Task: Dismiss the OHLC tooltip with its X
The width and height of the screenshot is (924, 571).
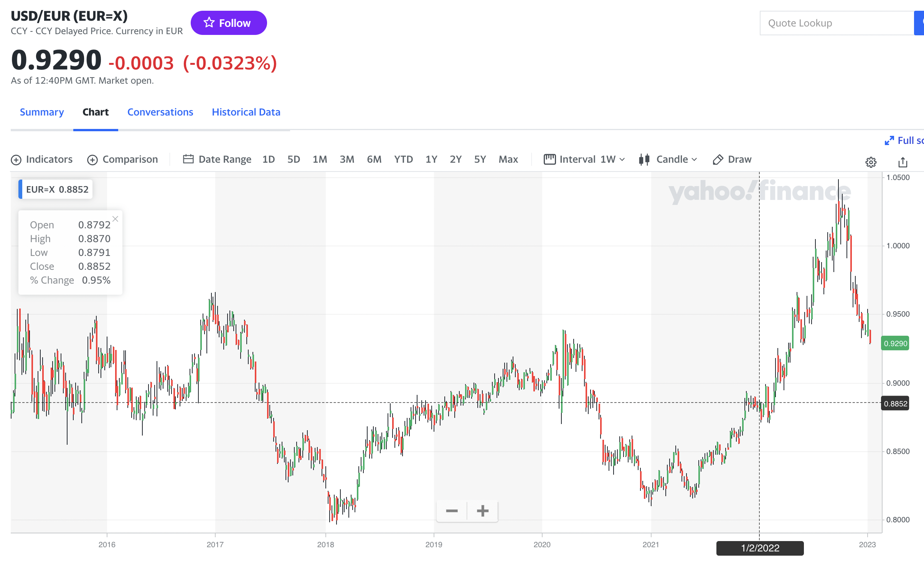Action: pos(115,219)
